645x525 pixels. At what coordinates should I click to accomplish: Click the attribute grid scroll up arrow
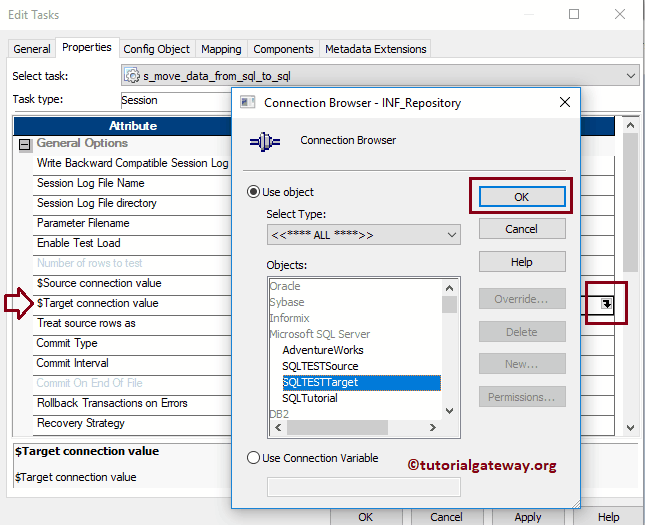click(630, 125)
